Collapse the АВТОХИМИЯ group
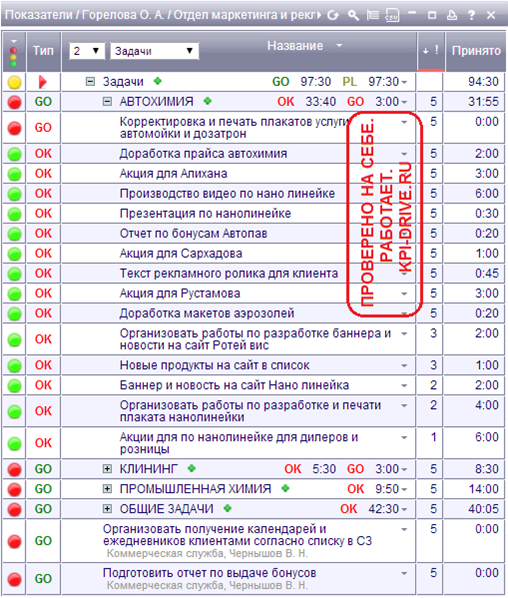This screenshot has height=598, width=508. [x=108, y=102]
